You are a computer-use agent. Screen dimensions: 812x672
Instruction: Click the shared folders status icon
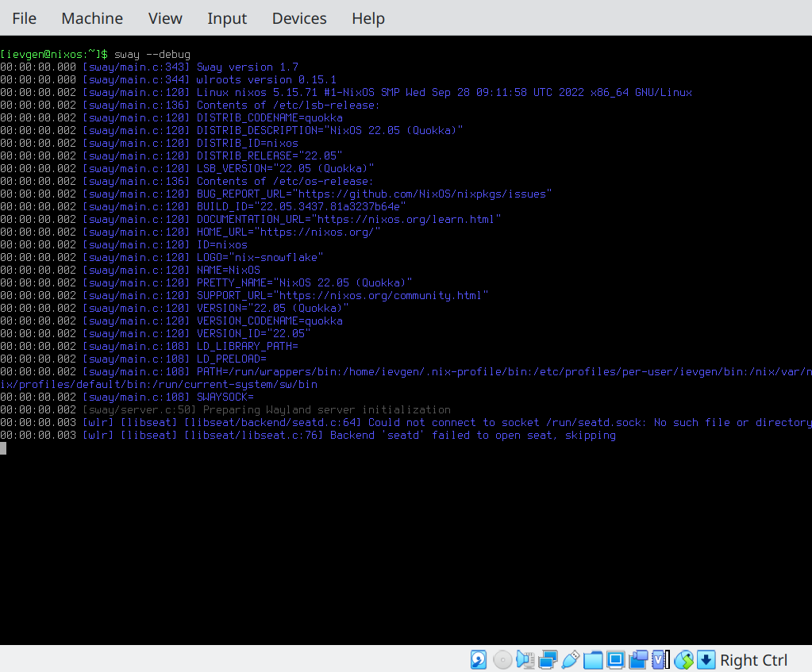[593, 659]
